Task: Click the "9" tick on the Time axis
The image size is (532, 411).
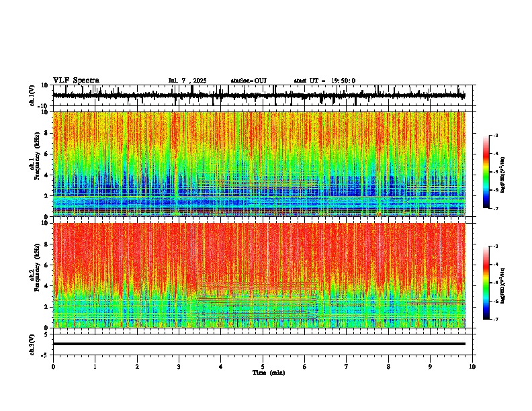Action: (x=430, y=367)
